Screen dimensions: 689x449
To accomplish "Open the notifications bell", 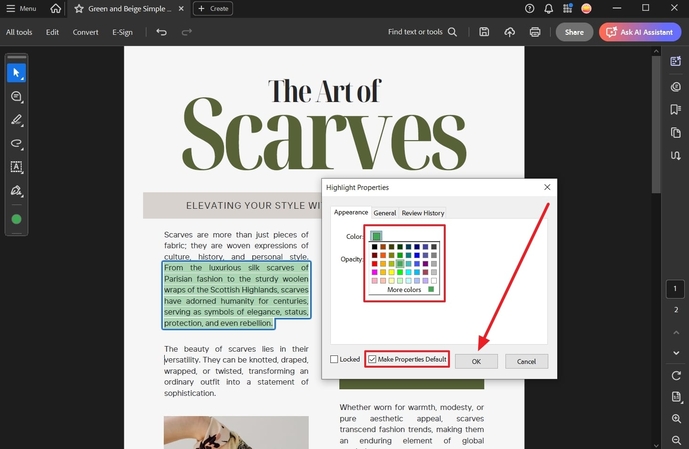I will pos(550,8).
